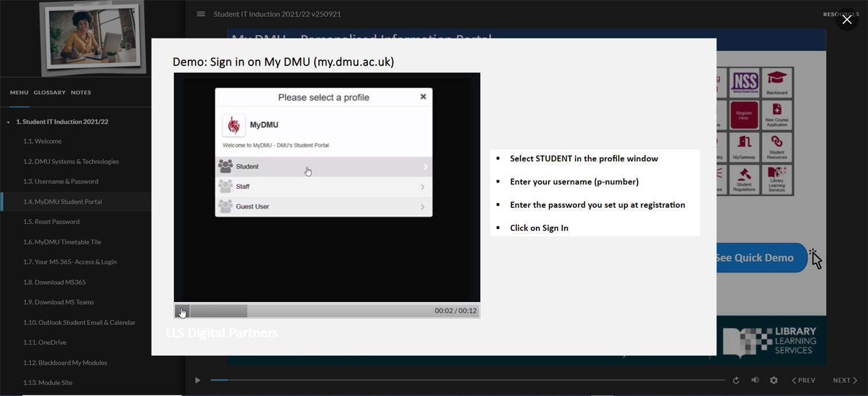Viewport: 868px width, 396px height.
Task: Open player settings gear icon
Action: coord(774,381)
